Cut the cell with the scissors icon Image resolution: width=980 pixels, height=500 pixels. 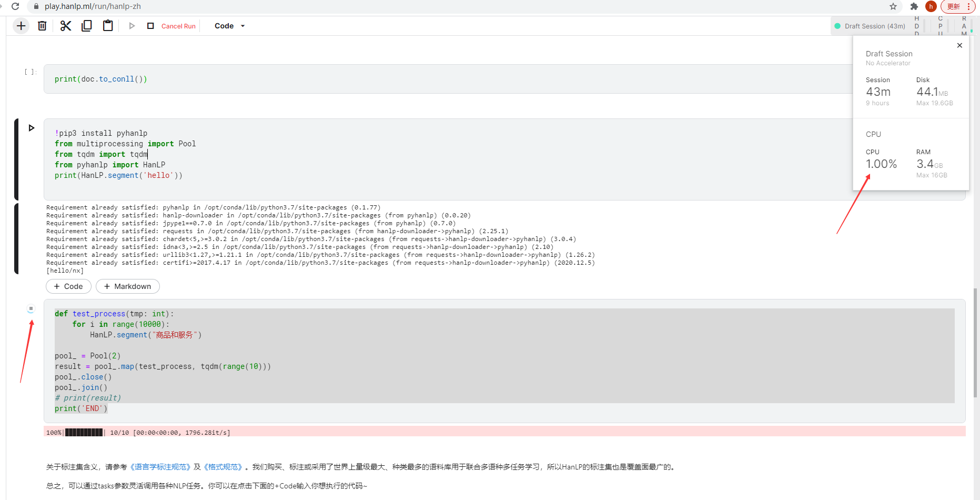point(65,26)
